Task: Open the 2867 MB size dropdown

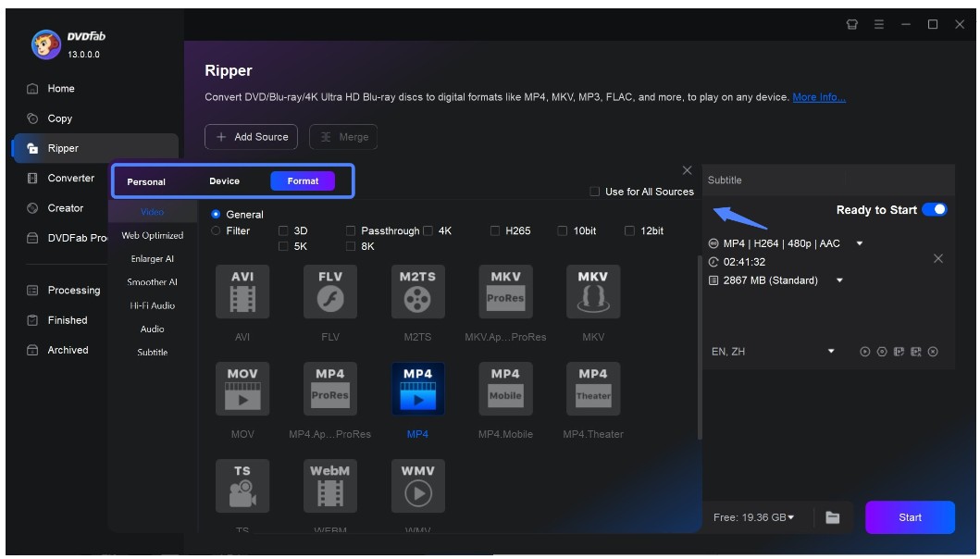Action: click(840, 280)
